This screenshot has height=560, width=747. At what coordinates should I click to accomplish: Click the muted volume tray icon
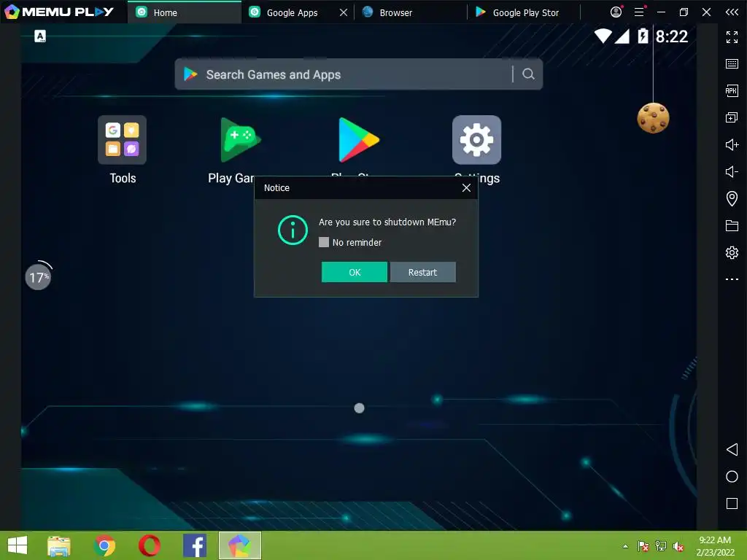tap(678, 546)
